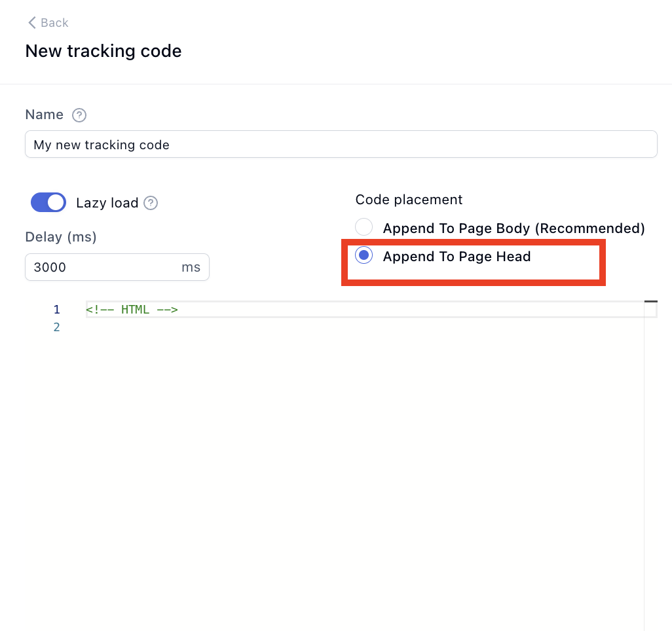Select the Append To Page Body radio button
This screenshot has width=672, height=631.
[x=364, y=228]
